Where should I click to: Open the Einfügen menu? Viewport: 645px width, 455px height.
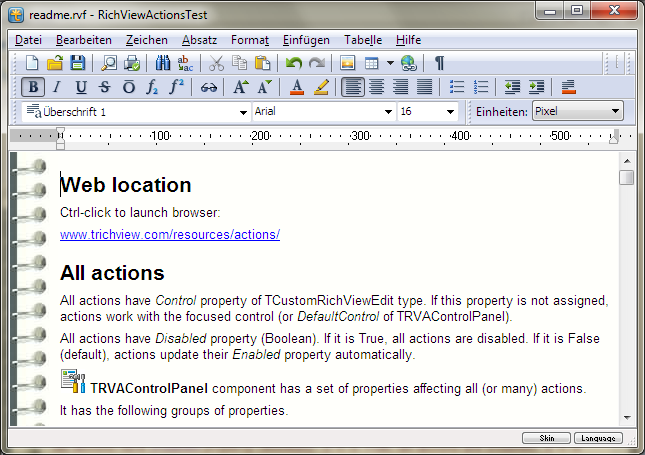(x=306, y=40)
